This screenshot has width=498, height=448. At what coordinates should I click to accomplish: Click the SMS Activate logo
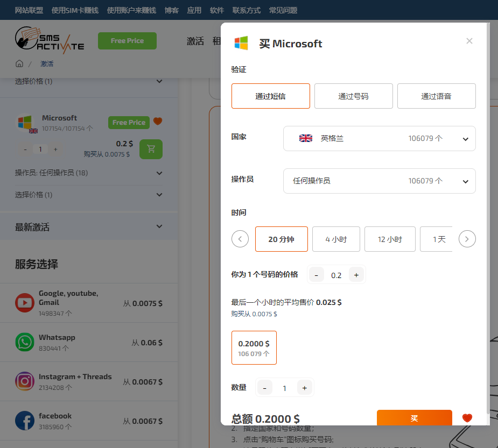(50, 40)
